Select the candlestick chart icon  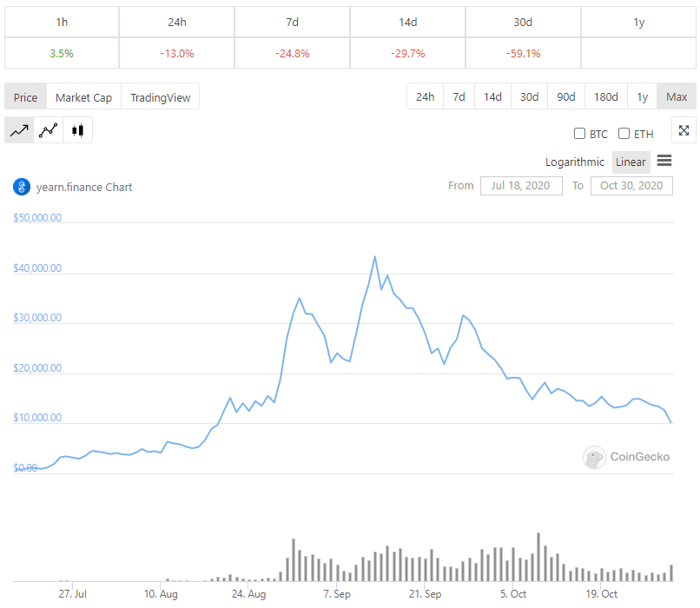[x=78, y=130]
